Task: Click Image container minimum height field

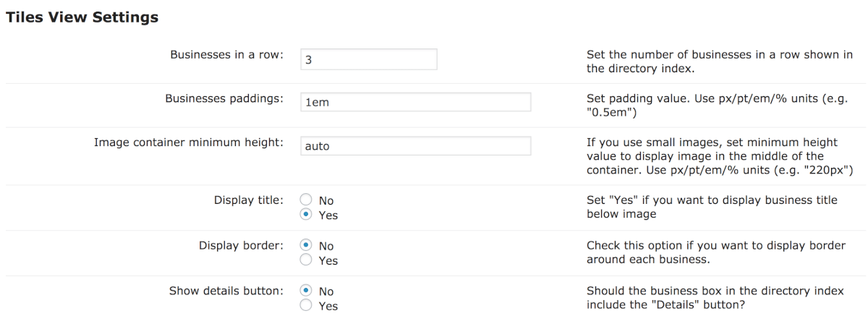Action: coord(415,145)
